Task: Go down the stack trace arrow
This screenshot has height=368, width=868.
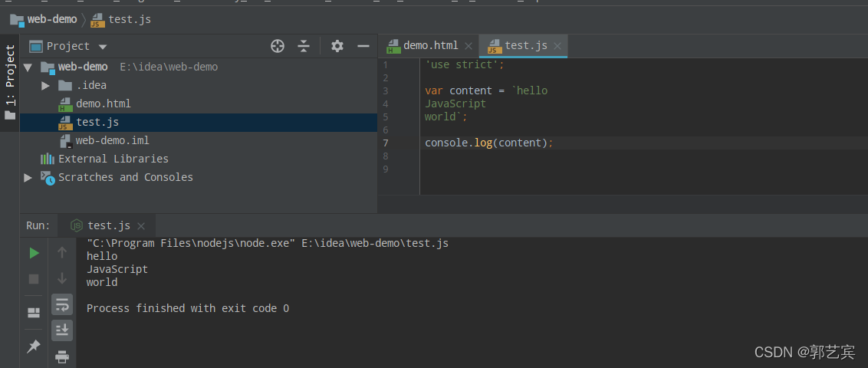Action: point(62,278)
